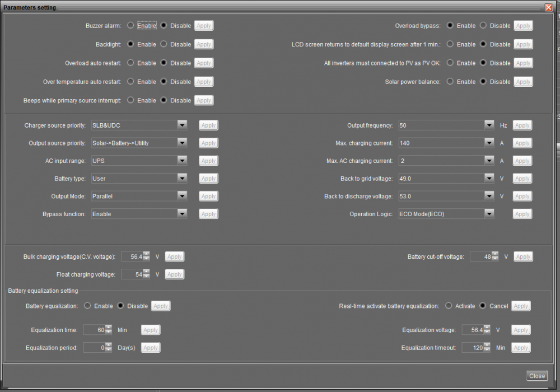Open Output source priority dropdown
560x392 pixels.
[x=182, y=143]
